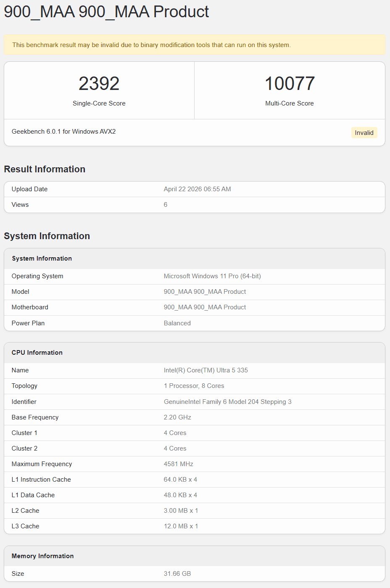This screenshot has width=390, height=588.
Task: Click the memory size 31.66 GB value
Action: point(177,574)
